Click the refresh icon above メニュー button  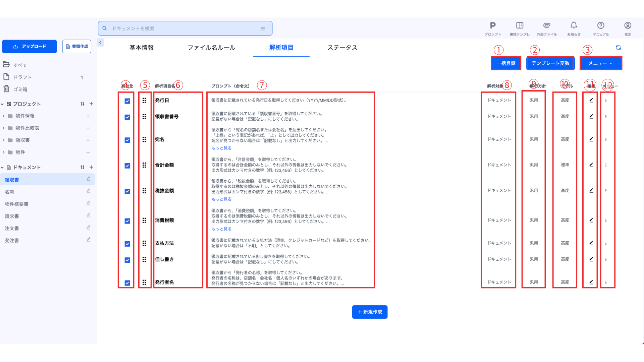tap(618, 48)
